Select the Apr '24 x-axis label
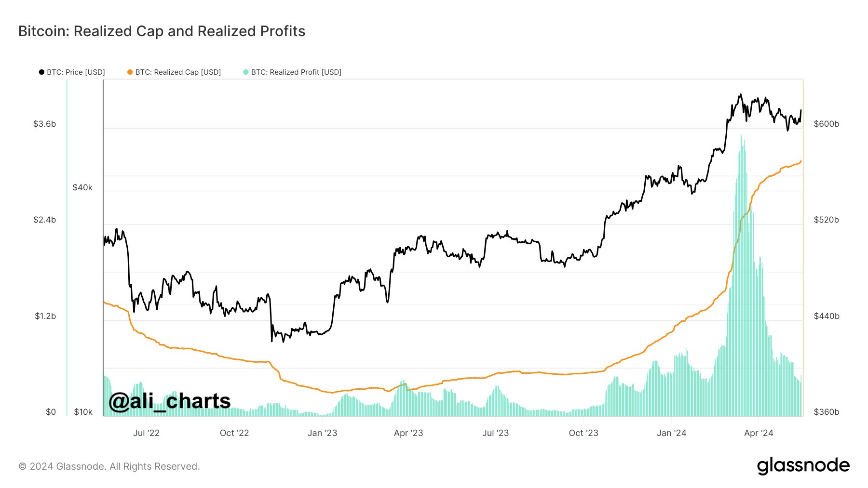 [759, 433]
